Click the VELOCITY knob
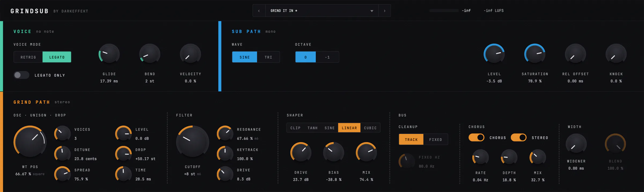Image resolution: width=644 pixels, height=192 pixels. pos(190,54)
